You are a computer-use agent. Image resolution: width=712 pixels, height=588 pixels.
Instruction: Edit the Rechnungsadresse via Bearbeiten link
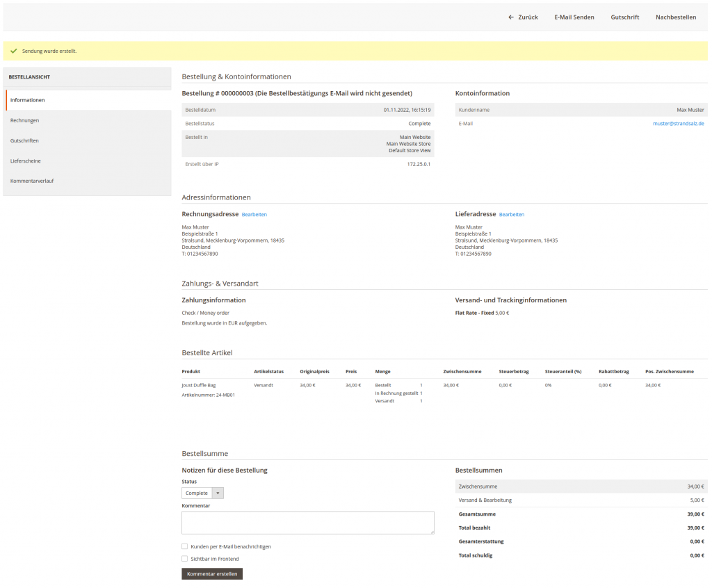(254, 215)
